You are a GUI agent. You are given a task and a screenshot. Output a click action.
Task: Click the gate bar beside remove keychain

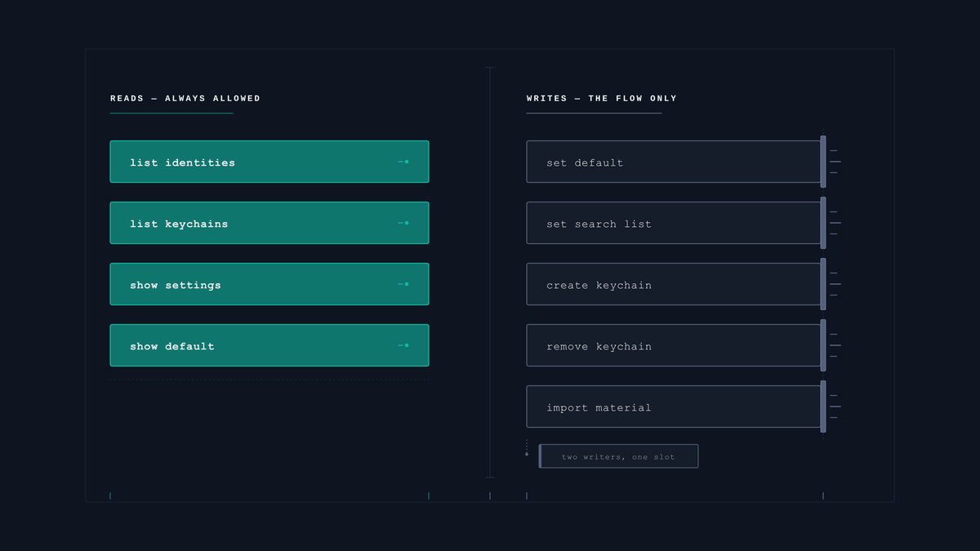[823, 345]
